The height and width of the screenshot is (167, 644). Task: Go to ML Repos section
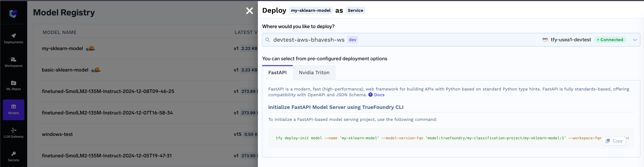[x=13, y=86]
